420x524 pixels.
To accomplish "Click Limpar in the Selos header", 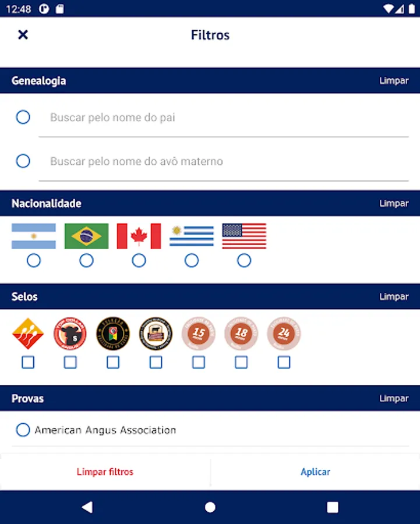I will 394,296.
